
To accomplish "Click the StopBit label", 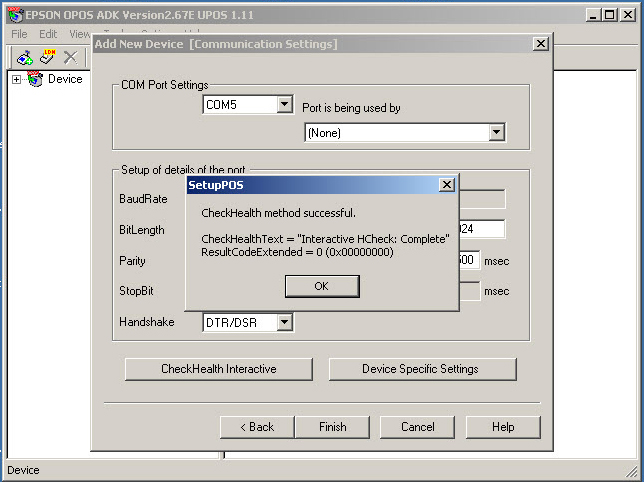I will [x=136, y=291].
